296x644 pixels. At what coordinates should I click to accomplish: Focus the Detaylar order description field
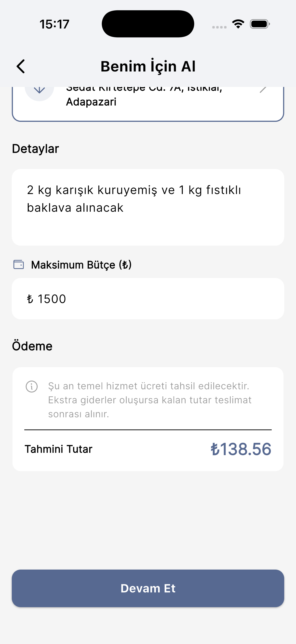point(148,207)
